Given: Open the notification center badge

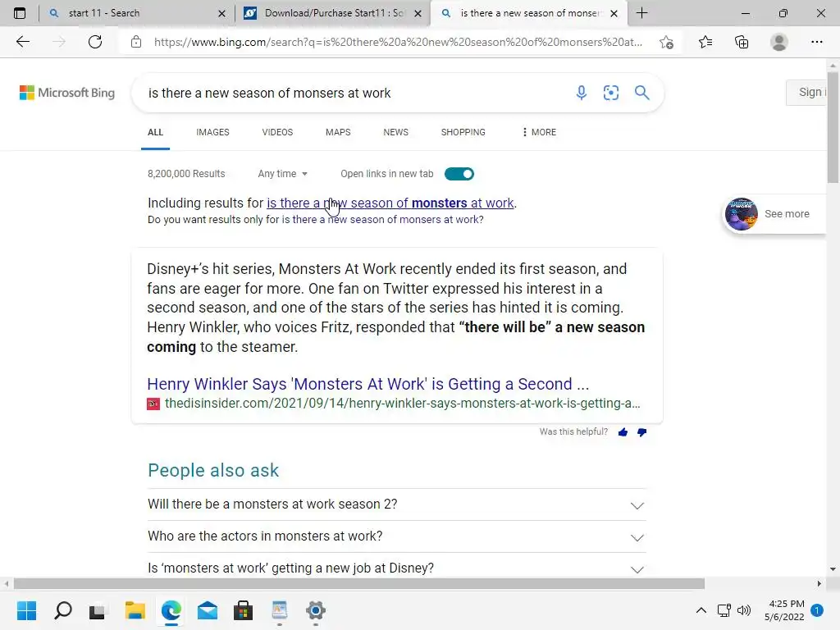Looking at the screenshot, I should pyautogui.click(x=817, y=610).
